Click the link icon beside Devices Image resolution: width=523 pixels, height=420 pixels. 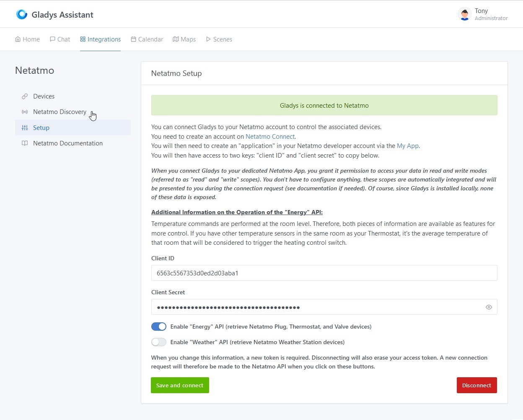click(x=25, y=96)
